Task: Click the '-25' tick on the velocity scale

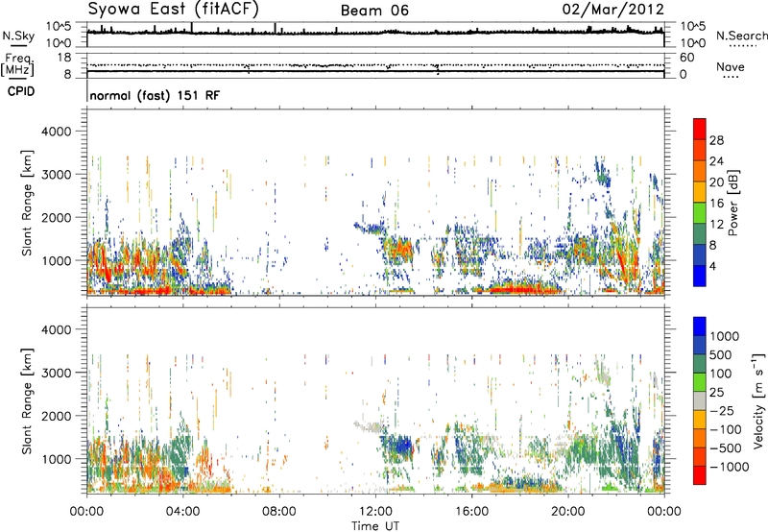Action: pyautogui.click(x=721, y=411)
